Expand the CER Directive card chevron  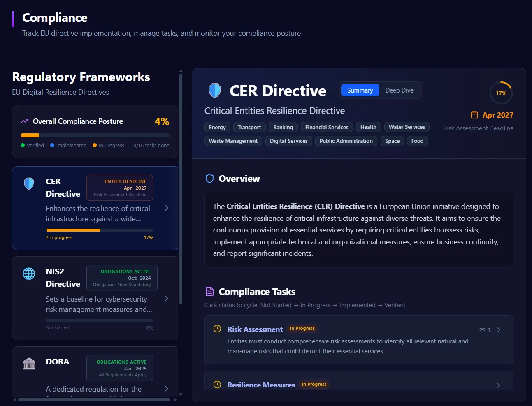click(x=166, y=208)
